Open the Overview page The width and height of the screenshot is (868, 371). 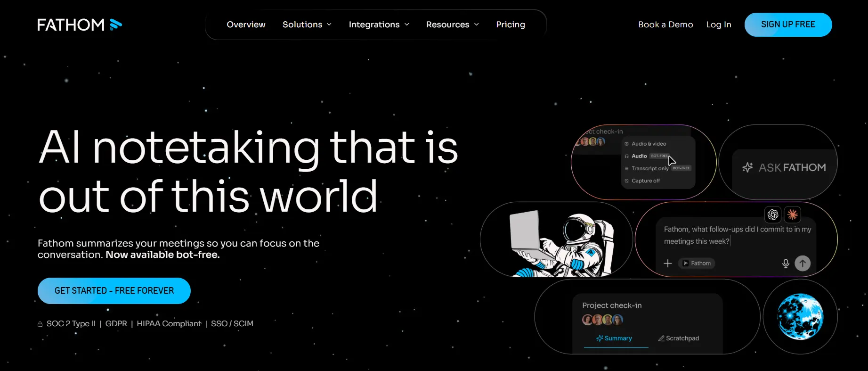pos(246,25)
